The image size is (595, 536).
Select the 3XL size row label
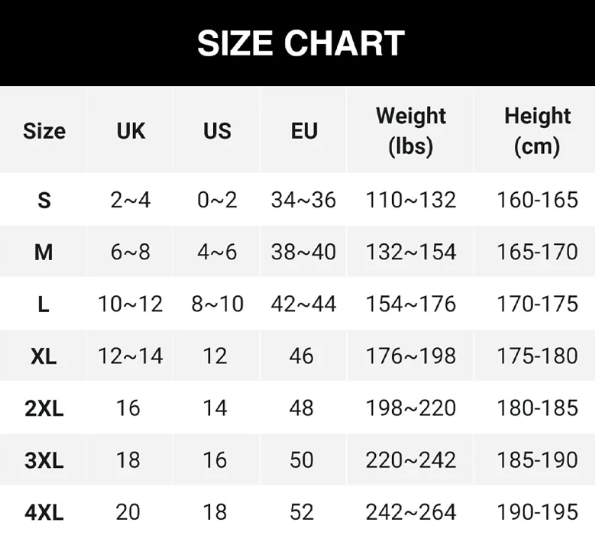pos(44,461)
